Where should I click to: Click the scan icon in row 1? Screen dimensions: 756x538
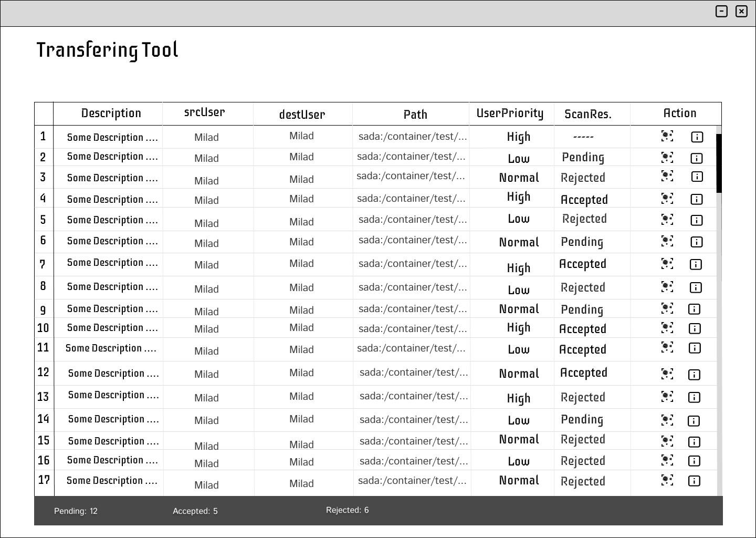pyautogui.click(x=667, y=137)
